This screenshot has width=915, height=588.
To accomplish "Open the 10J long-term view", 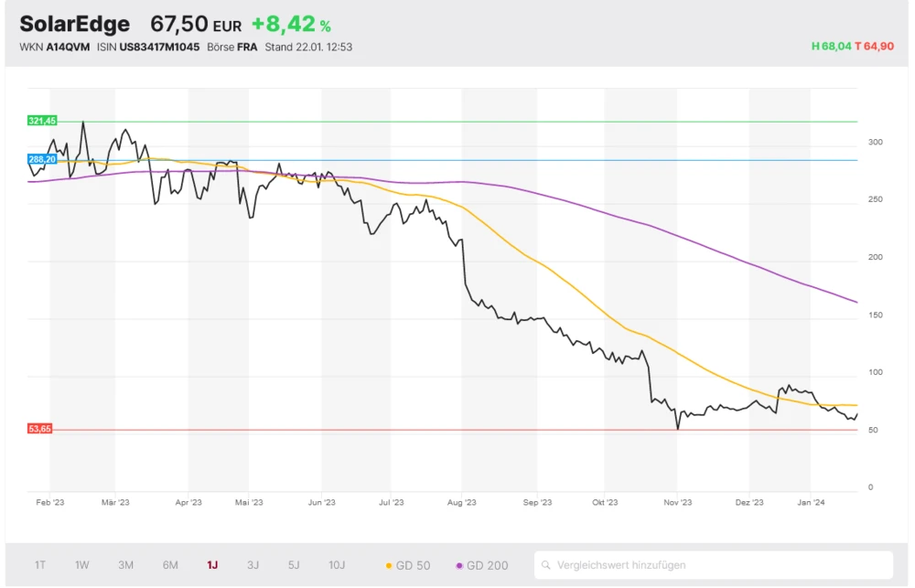I will click(338, 565).
